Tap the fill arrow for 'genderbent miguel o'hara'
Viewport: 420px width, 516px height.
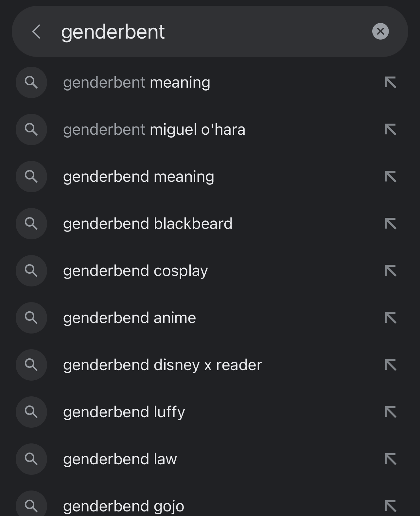pyautogui.click(x=391, y=129)
